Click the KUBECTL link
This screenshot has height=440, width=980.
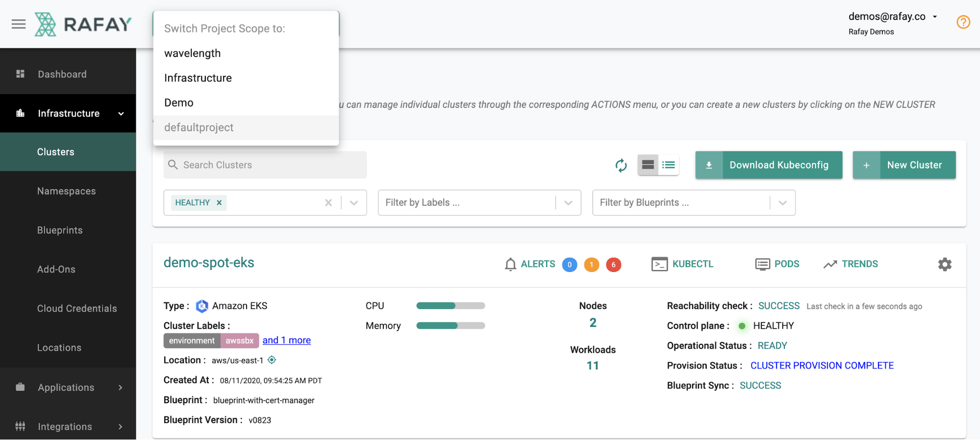click(x=693, y=264)
